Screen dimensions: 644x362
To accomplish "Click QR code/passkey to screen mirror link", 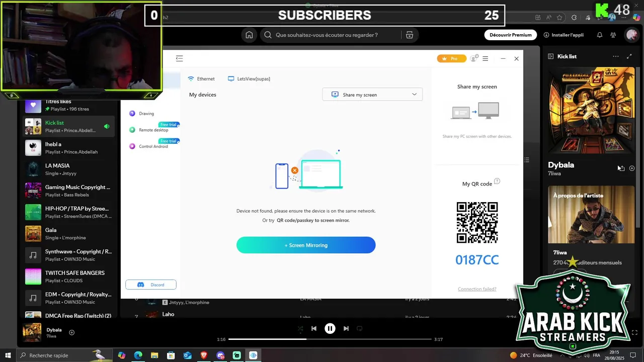I will pyautogui.click(x=313, y=220).
